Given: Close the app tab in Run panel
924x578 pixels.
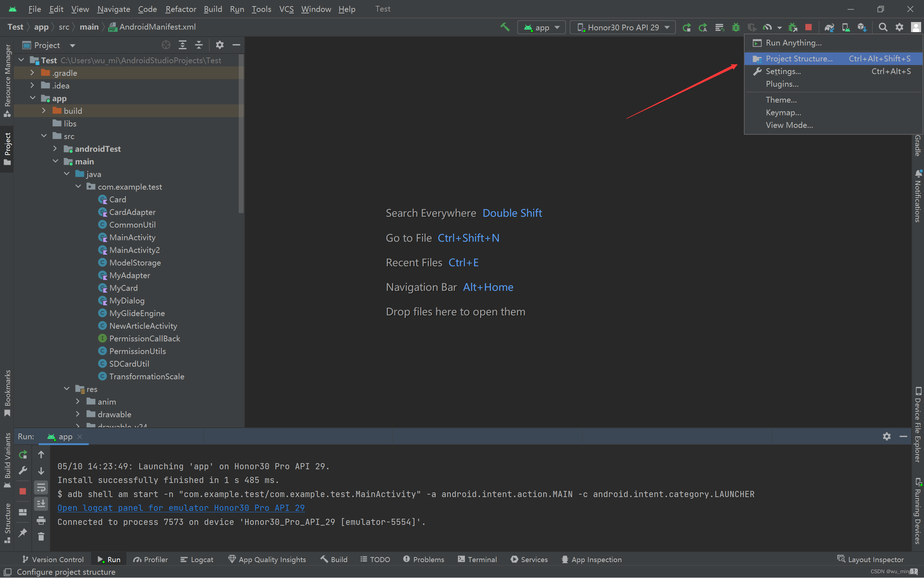Looking at the screenshot, I should point(80,436).
